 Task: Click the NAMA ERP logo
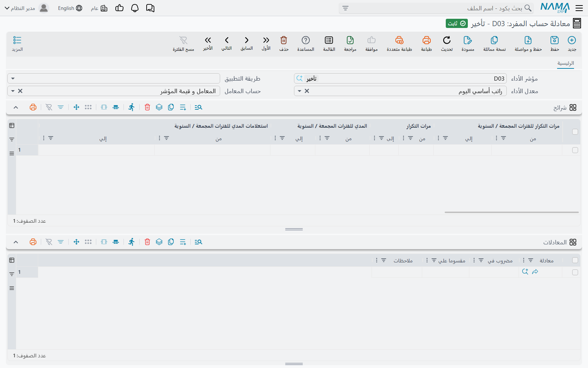point(555,8)
